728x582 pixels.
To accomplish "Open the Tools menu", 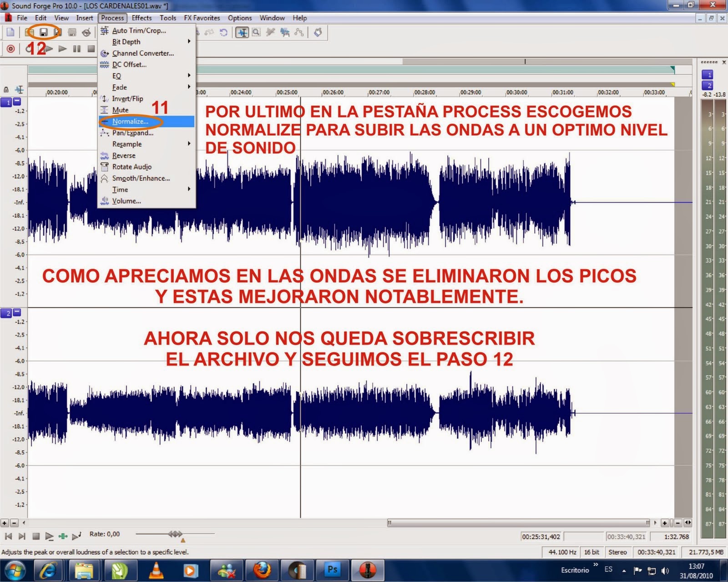I will (168, 18).
